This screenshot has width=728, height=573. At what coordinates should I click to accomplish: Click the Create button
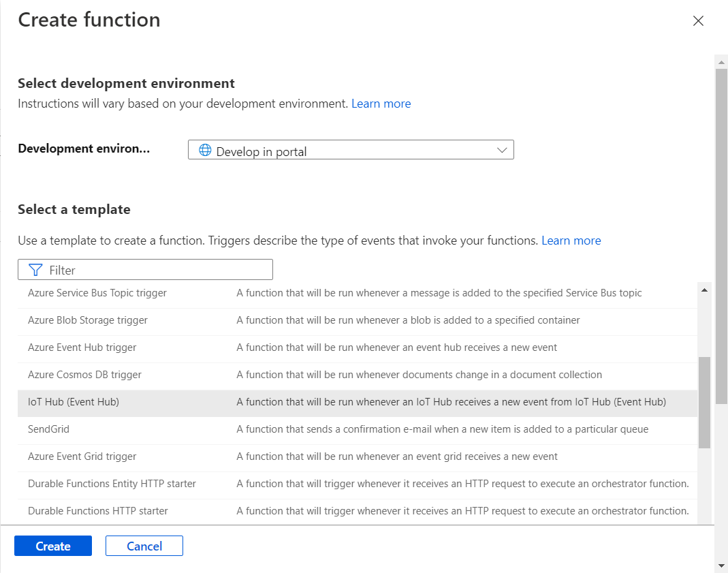pos(53,546)
